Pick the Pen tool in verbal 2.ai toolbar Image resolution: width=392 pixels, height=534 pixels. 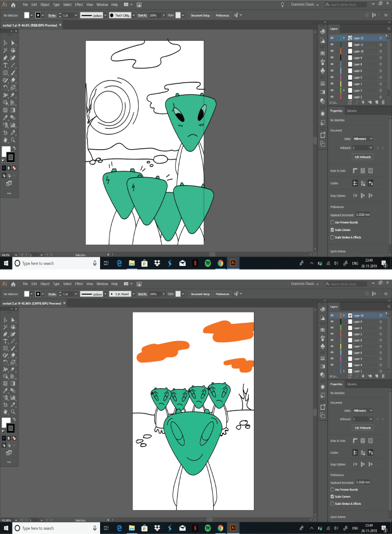[6, 333]
